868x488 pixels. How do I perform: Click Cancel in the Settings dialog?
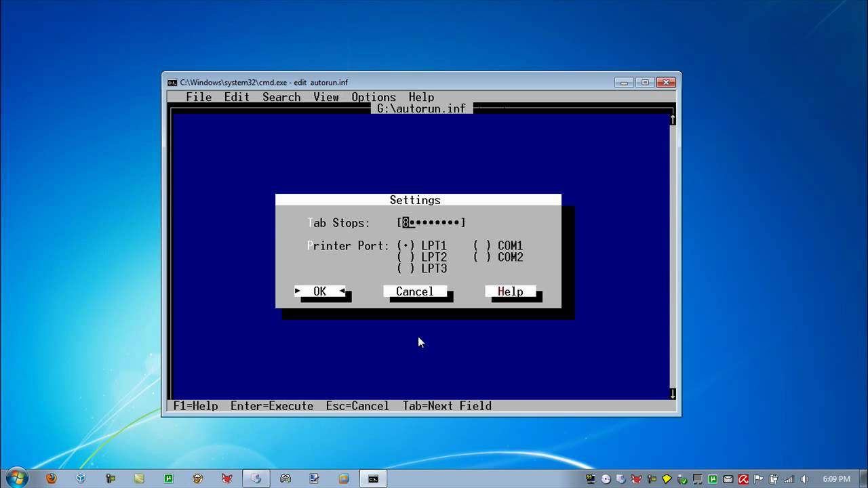pos(415,291)
